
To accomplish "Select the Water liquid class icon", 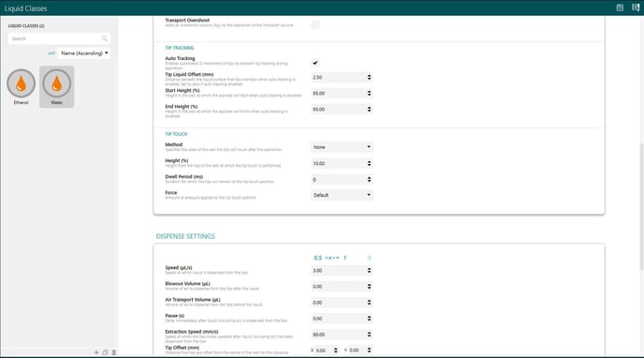I will (57, 83).
